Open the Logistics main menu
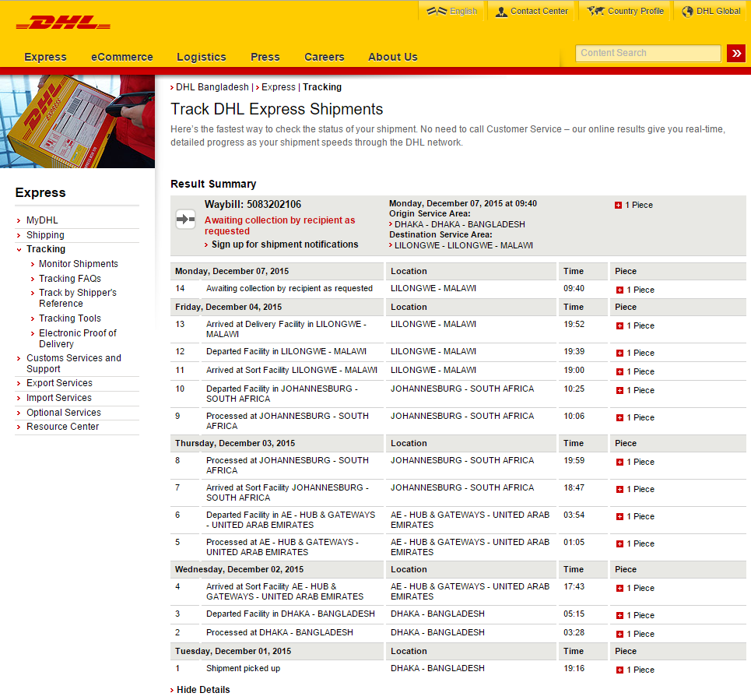 [x=201, y=57]
